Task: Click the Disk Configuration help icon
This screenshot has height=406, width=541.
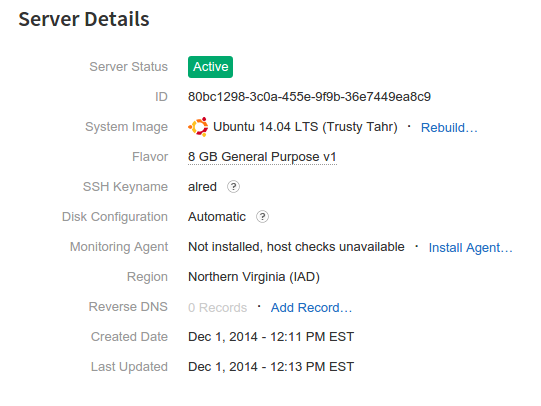Action: click(x=262, y=217)
